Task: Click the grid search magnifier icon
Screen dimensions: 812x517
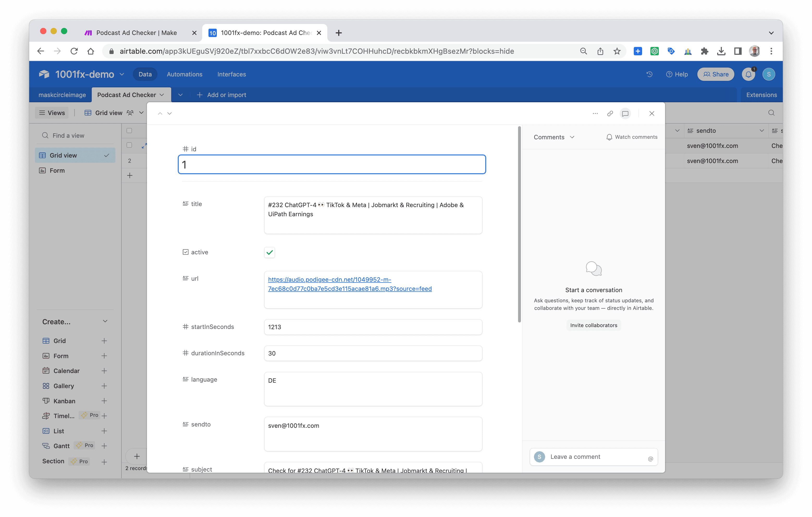Action: [771, 113]
